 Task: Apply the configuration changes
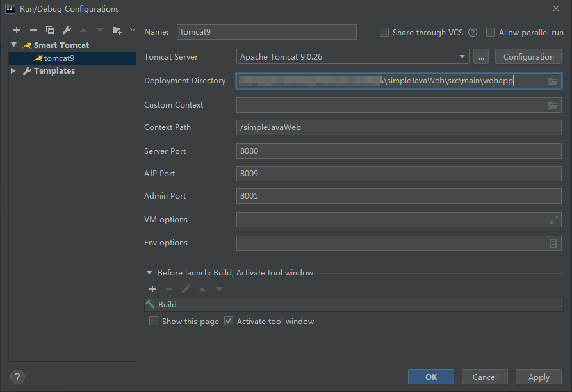(538, 377)
